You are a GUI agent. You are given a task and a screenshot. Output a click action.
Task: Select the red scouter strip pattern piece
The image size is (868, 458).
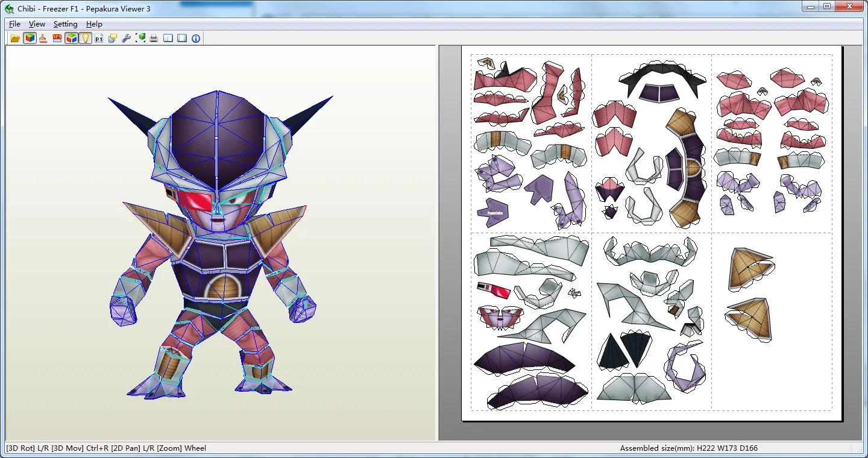[494, 290]
